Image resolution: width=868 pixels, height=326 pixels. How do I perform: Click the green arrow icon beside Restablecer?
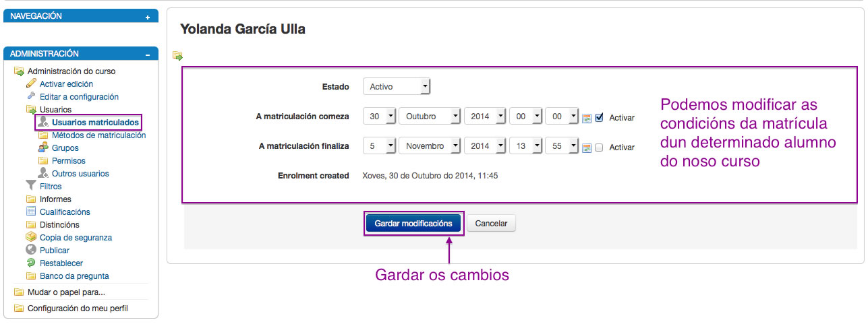click(31, 263)
